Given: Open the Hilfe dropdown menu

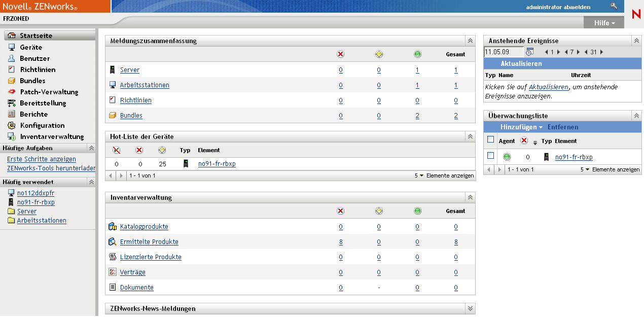Looking at the screenshot, I should [604, 23].
